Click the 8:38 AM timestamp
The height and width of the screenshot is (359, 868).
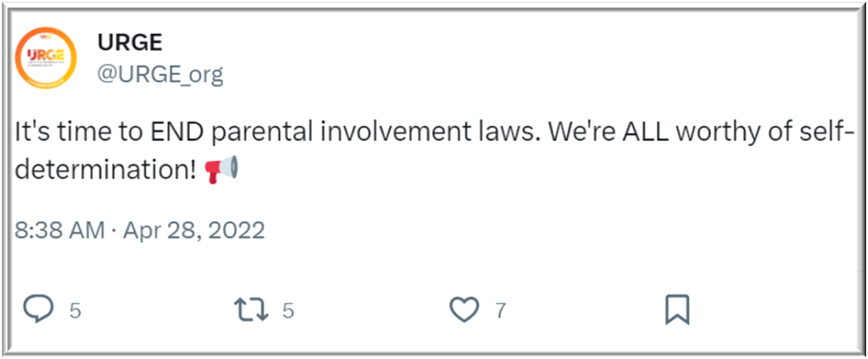click(59, 230)
